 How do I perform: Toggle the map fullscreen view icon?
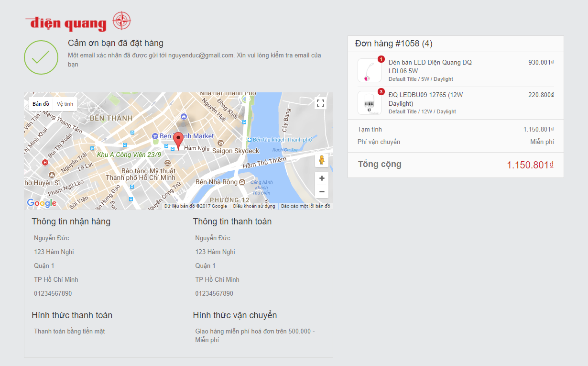[x=321, y=103]
